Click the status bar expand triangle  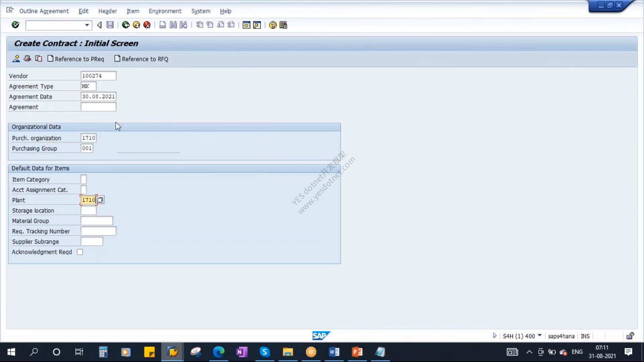494,336
